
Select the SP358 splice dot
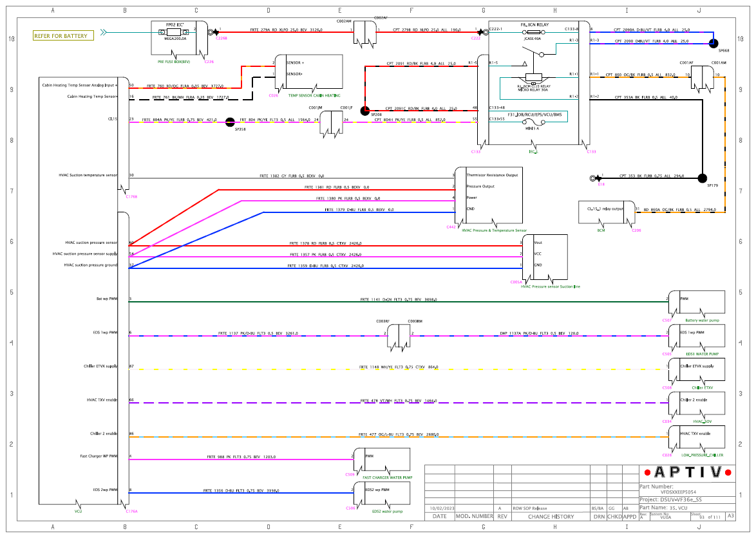click(231, 122)
